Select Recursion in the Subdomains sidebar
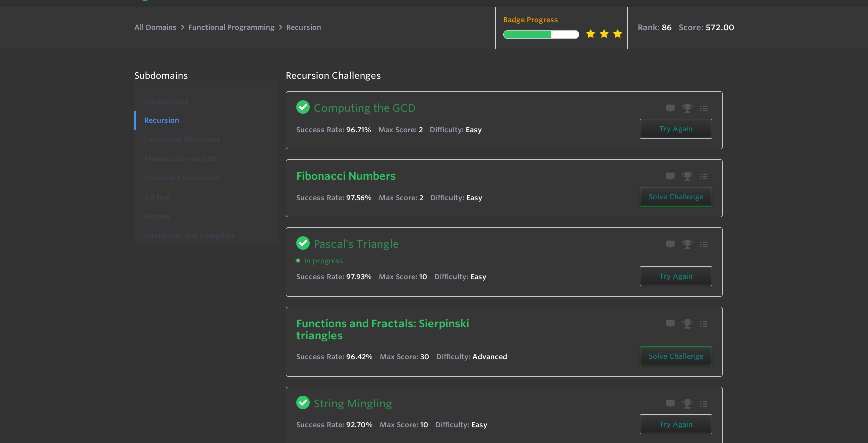This screenshot has height=443, width=868. pos(162,120)
